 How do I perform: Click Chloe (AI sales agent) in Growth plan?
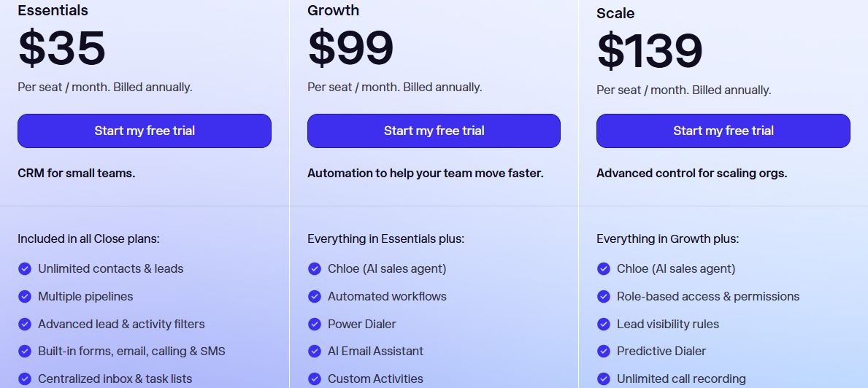click(x=387, y=268)
